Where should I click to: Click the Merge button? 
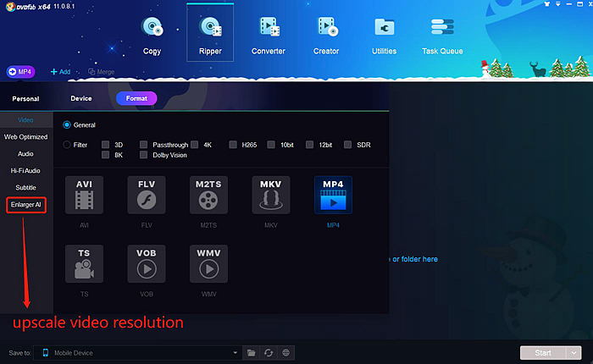pos(101,72)
